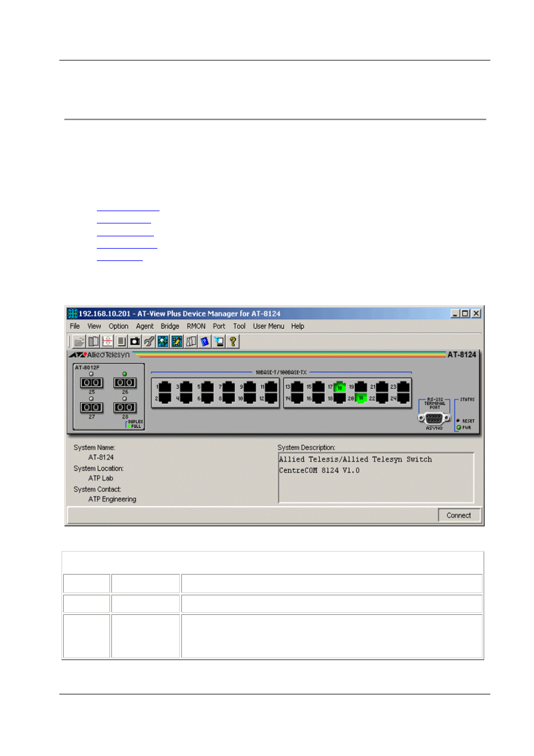Viewport: 534px width, 756px height.
Task: Click the green PWR status LED
Action: pos(459,427)
